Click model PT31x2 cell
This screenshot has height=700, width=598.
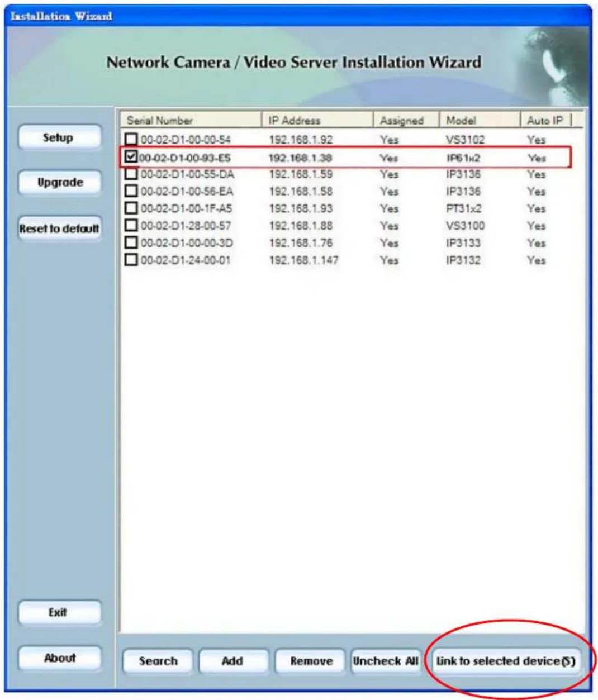[464, 209]
